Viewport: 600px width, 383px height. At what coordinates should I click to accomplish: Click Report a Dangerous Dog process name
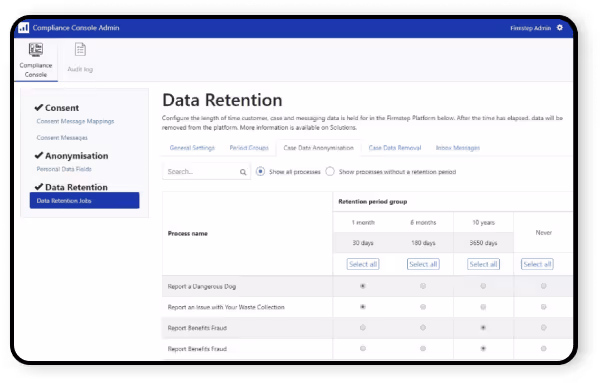pyautogui.click(x=202, y=286)
